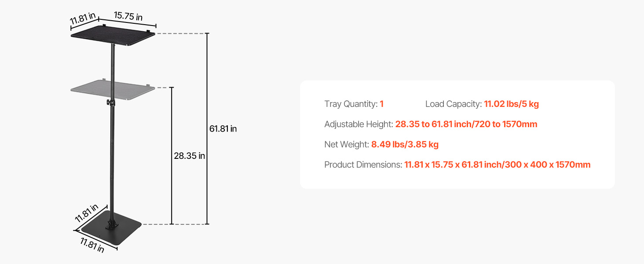The image size is (644, 264).
Task: Click the Product Dimensions label text
Action: [x=363, y=165]
